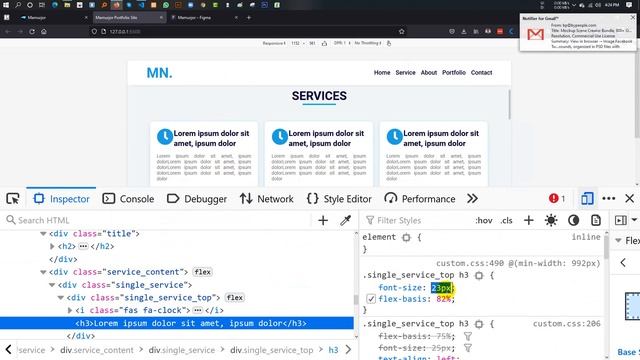This screenshot has height=360, width=640.
Task: Focus the Filter Styles field
Action: (x=416, y=220)
